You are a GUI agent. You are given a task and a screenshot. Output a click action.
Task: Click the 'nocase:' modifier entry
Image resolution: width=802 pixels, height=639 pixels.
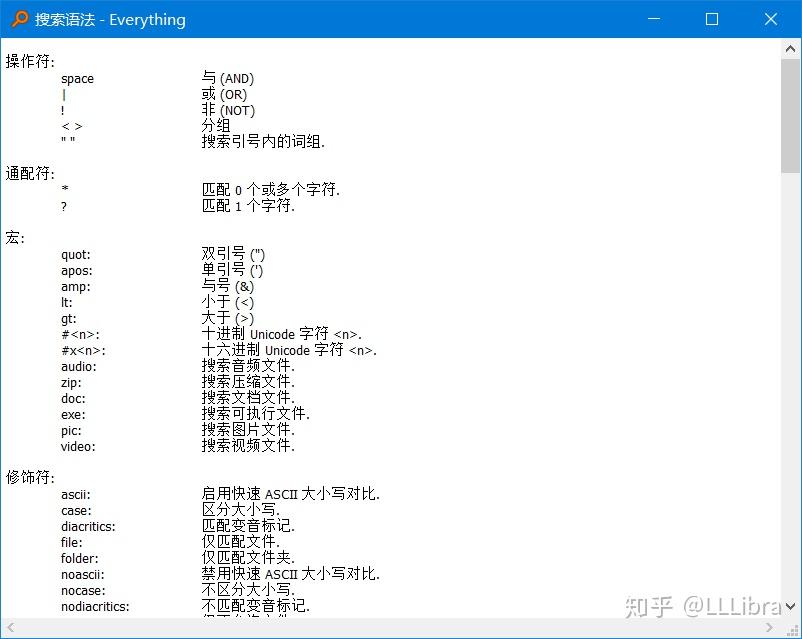(83, 590)
